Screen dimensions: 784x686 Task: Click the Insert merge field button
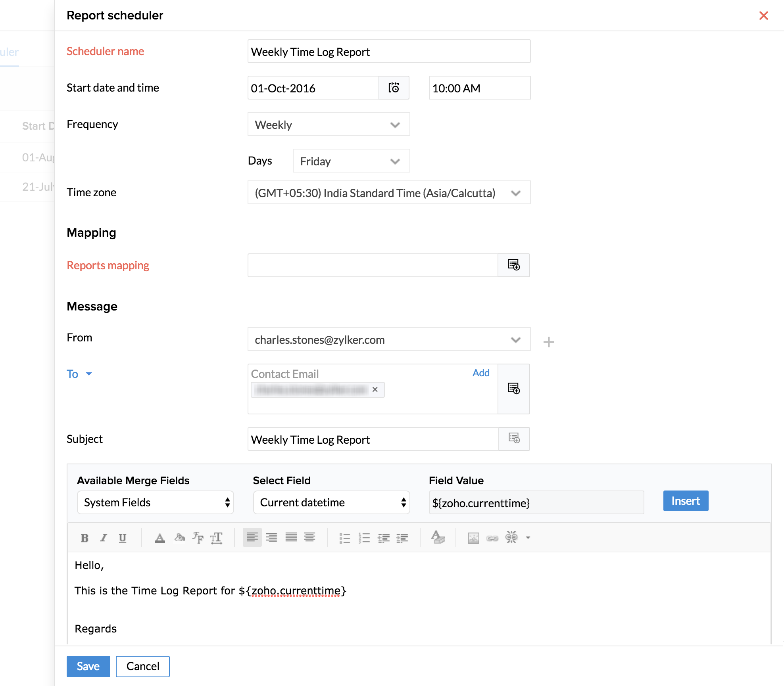[686, 501]
